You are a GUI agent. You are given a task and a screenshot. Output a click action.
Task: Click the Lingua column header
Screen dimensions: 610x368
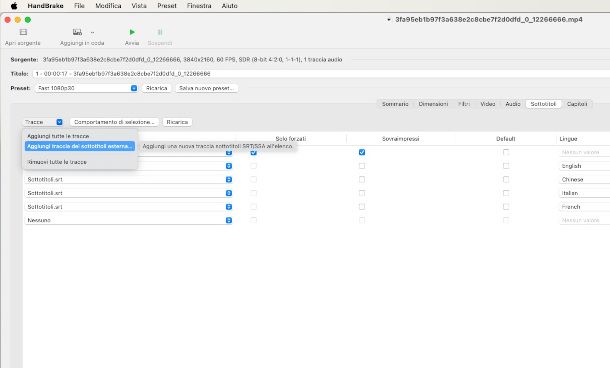[568, 139]
